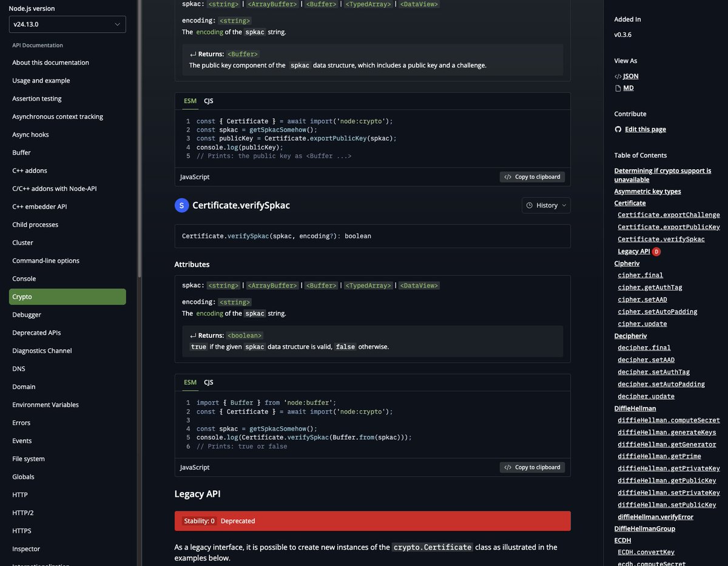This screenshot has height=566, width=728.
Task: Click the left sidebar scrollbar
Action: [139, 140]
